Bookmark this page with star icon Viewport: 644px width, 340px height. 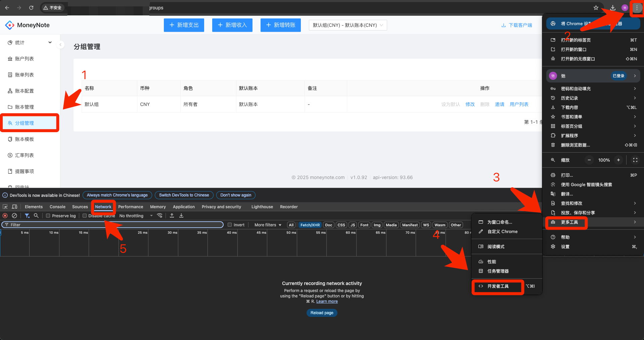[x=596, y=8]
